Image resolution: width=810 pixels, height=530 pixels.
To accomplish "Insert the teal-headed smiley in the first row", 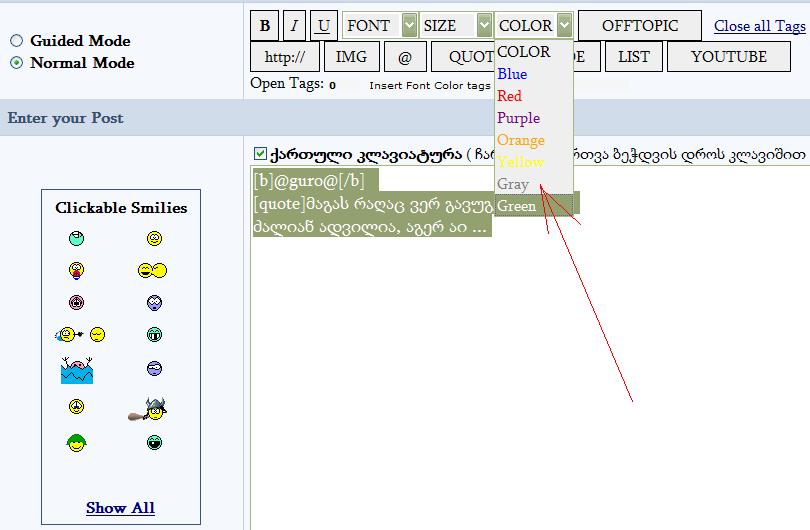I will coord(76,238).
